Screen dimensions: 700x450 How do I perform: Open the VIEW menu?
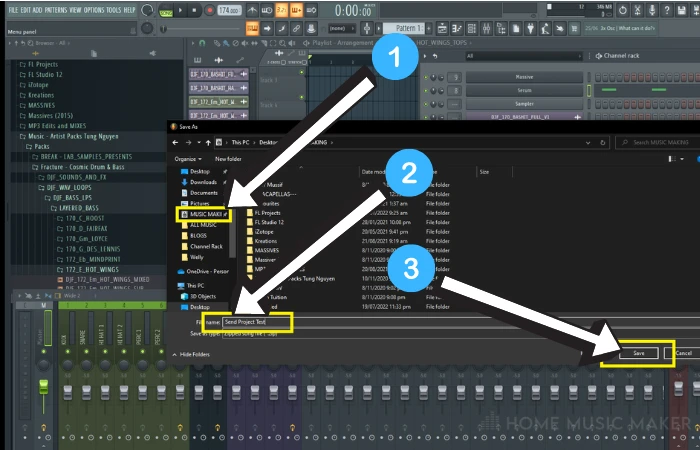click(75, 10)
